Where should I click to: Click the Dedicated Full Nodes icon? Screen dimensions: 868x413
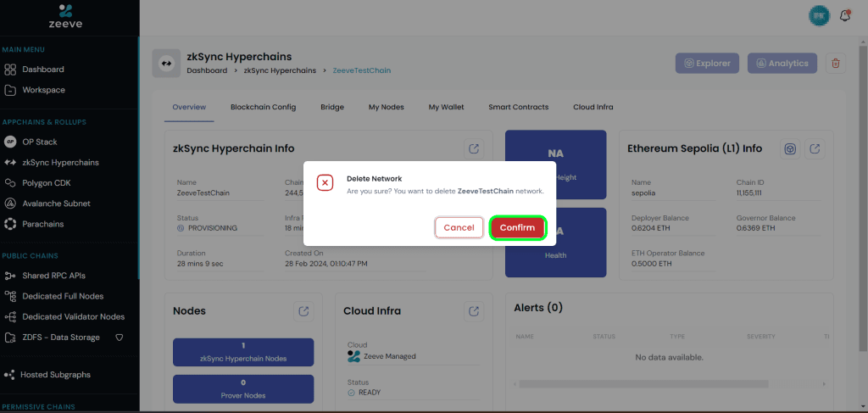[x=10, y=296]
